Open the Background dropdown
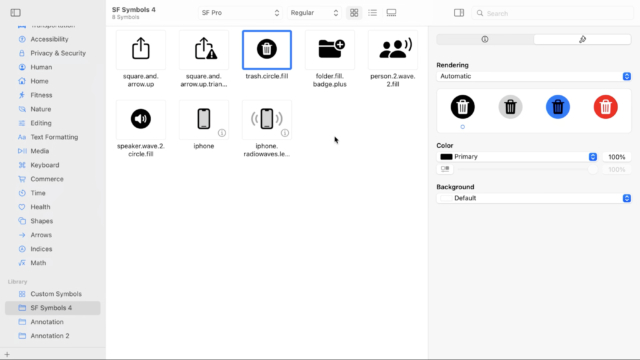This screenshot has height=360, width=640. 534,198
